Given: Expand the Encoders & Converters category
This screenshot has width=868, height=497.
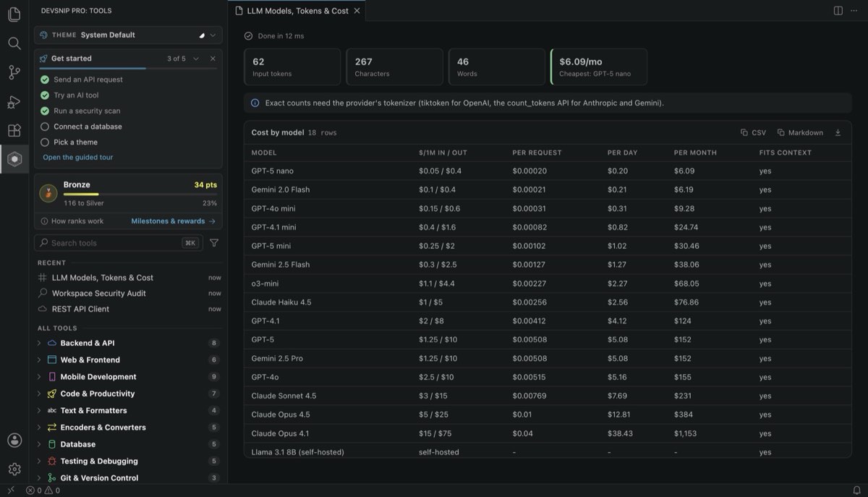Looking at the screenshot, I should tap(128, 428).
